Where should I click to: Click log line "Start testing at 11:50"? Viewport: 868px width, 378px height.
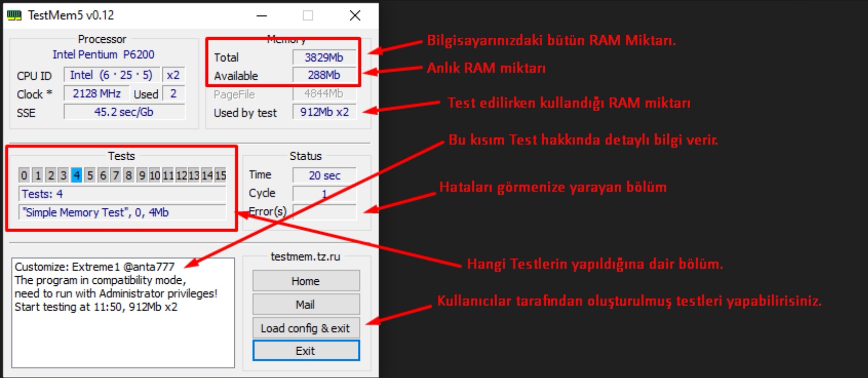click(96, 307)
